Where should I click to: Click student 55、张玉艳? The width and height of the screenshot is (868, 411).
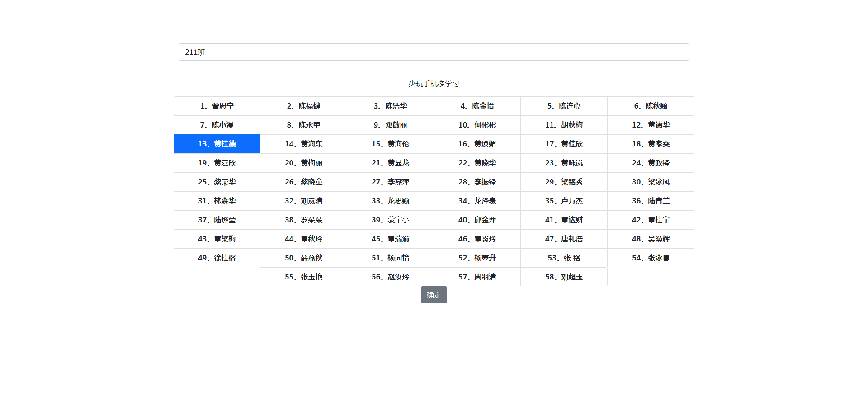point(303,277)
